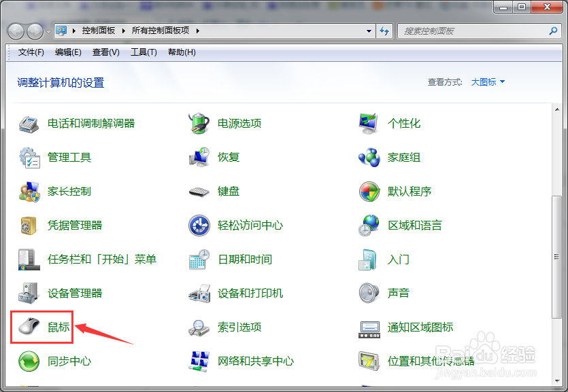The height and width of the screenshot is (392, 568).
Task: Open the 文件(F) menu
Action: point(31,52)
